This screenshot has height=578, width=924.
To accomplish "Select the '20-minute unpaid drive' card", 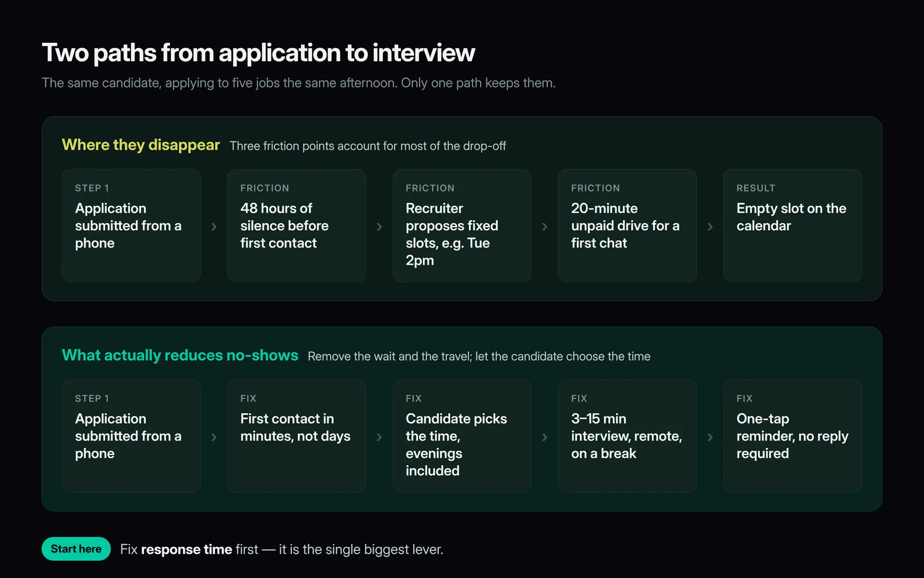I will point(627,225).
